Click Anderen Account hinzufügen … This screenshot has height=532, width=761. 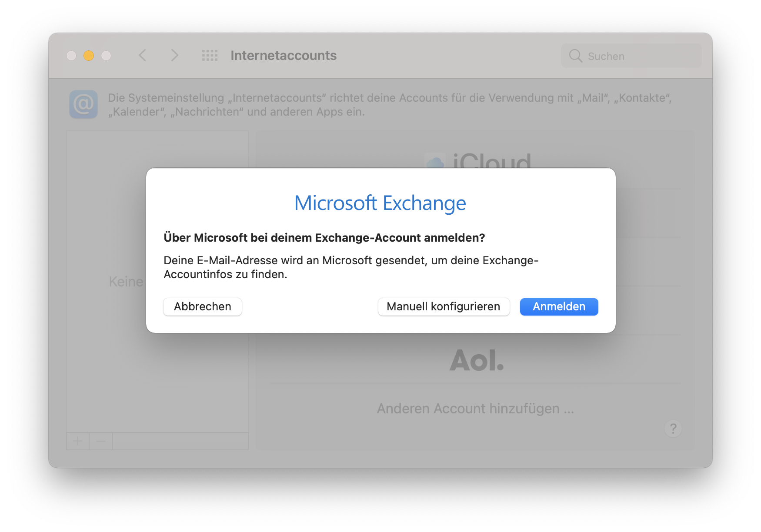(475, 409)
